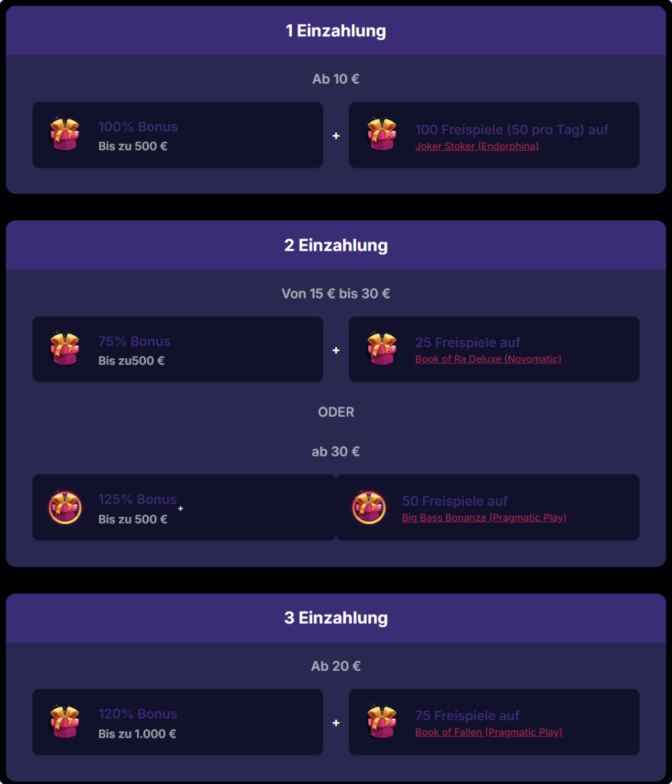Visit the Book of Fallen (Pragmatic Play) link
Viewport: 672px width, 784px height.
(488, 732)
